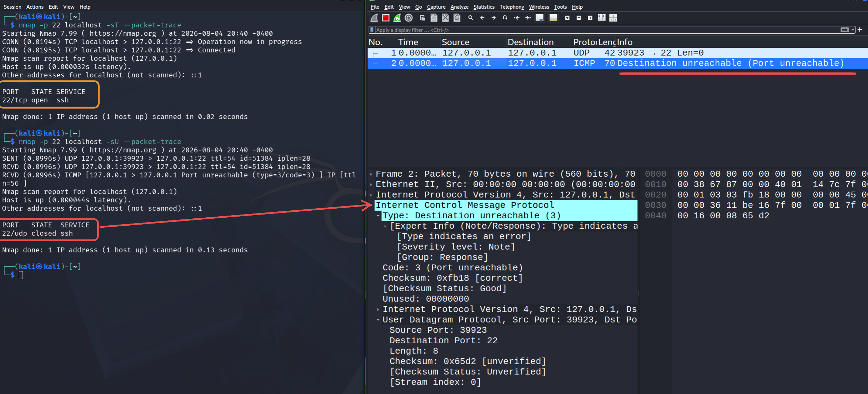Screen dimensions: 868x394
Task: Sort packets by the Info column header
Action: 742,42
